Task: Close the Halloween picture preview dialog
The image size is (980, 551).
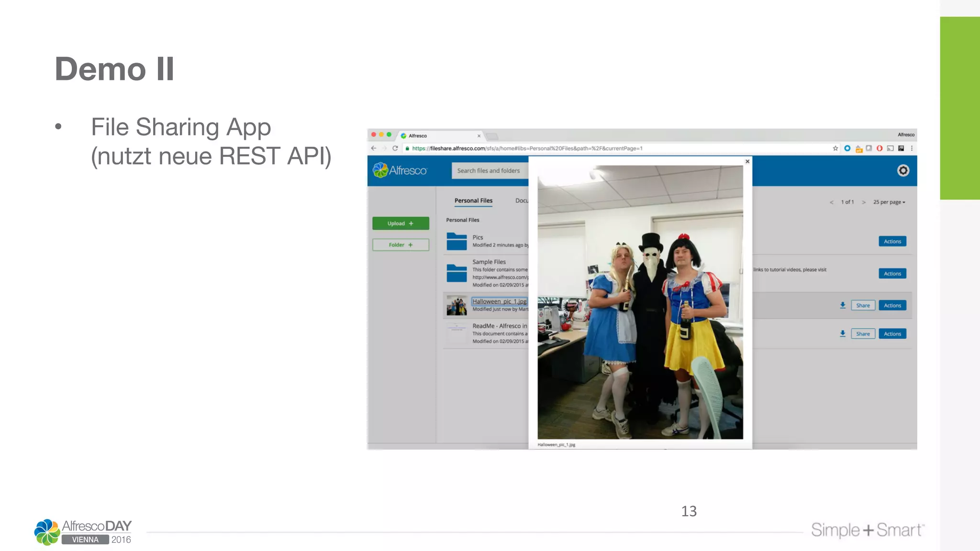Action: coord(747,162)
